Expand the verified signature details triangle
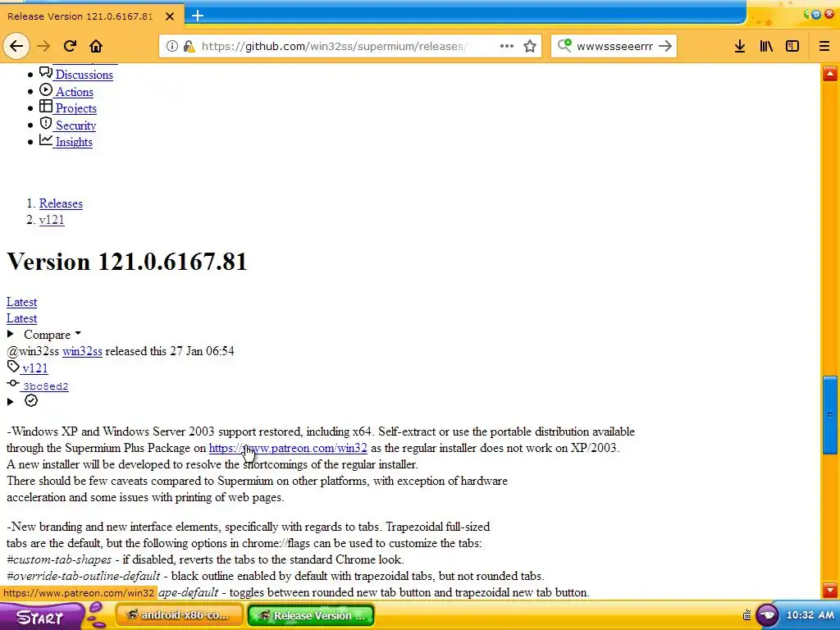 pyautogui.click(x=10, y=401)
